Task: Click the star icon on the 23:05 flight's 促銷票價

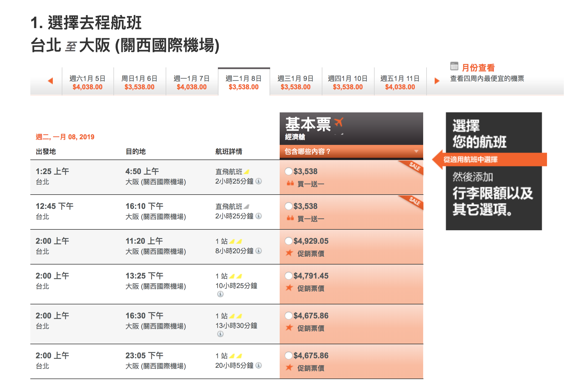Action: (290, 368)
